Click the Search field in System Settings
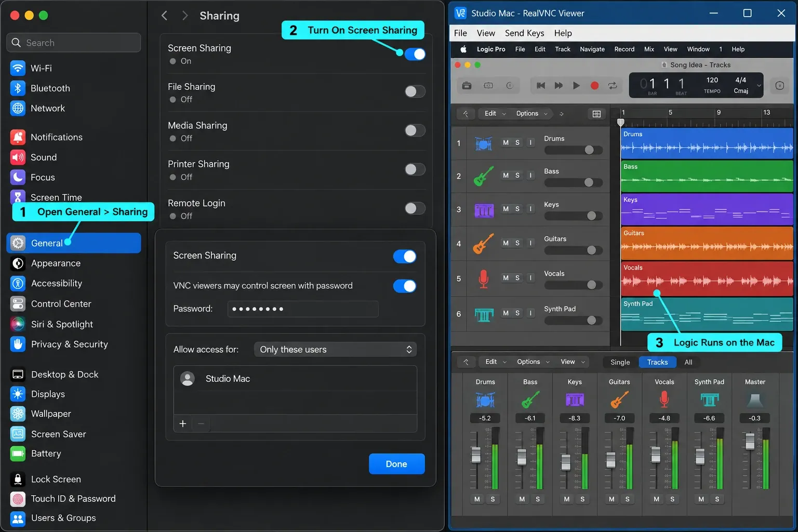The width and height of the screenshot is (798, 532). pyautogui.click(x=74, y=43)
